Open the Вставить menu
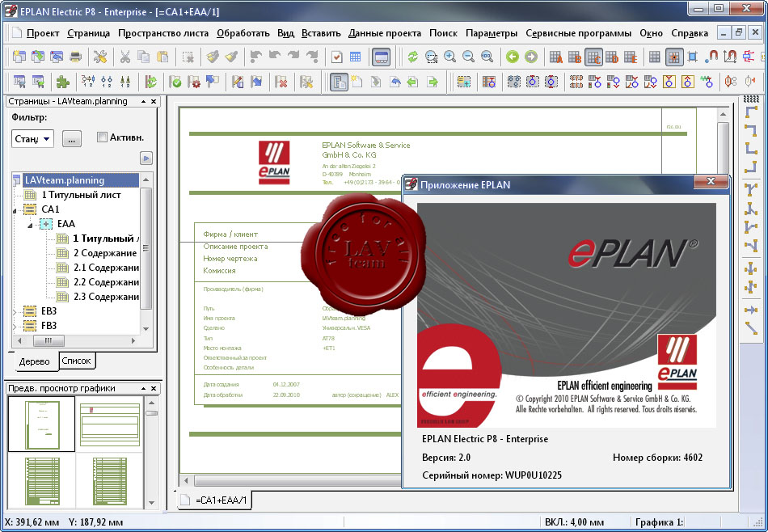Screen dimensions: 768x532 (x=321, y=33)
